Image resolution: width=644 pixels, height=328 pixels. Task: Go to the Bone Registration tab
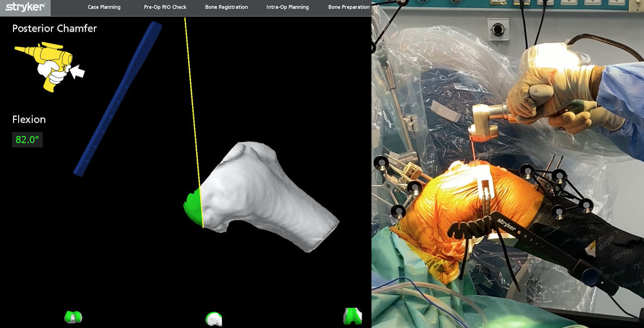226,7
